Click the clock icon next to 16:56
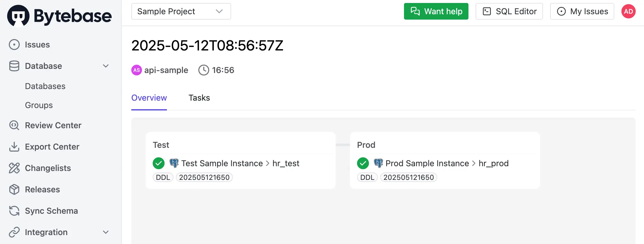This screenshot has height=244, width=644. point(204,70)
